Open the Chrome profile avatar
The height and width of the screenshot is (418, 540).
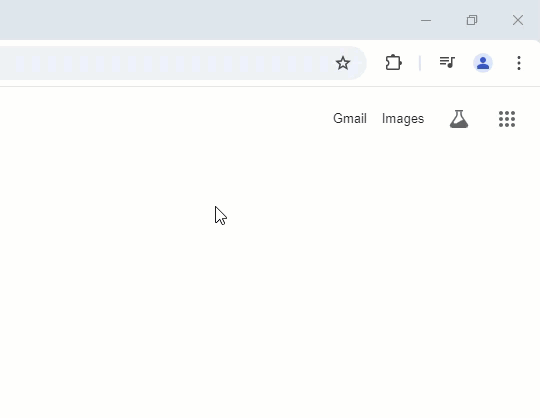tap(483, 63)
